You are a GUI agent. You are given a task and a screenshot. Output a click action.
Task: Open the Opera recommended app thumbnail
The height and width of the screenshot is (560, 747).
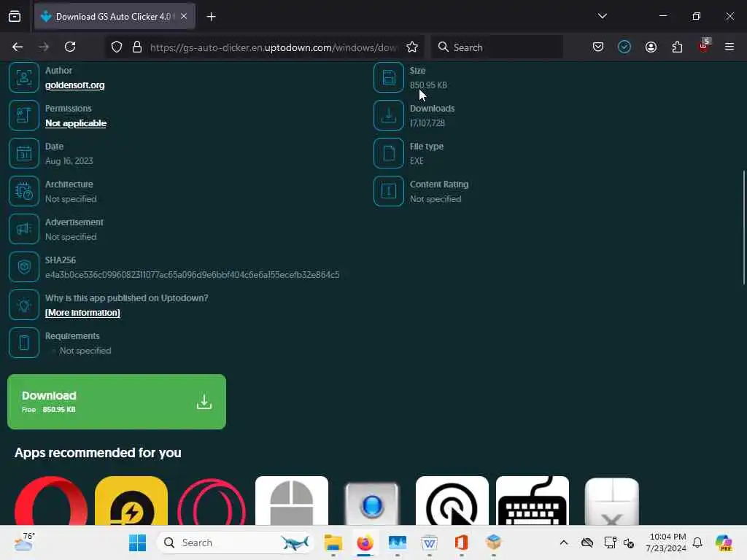[51, 500]
